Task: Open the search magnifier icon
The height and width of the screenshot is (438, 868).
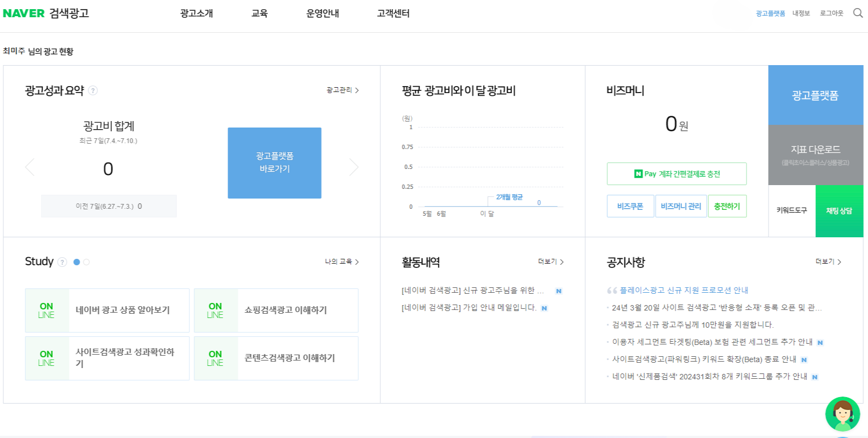Action: (858, 13)
